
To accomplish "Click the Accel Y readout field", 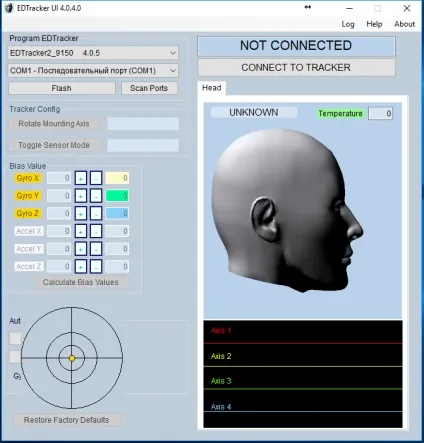I will pos(117,249).
